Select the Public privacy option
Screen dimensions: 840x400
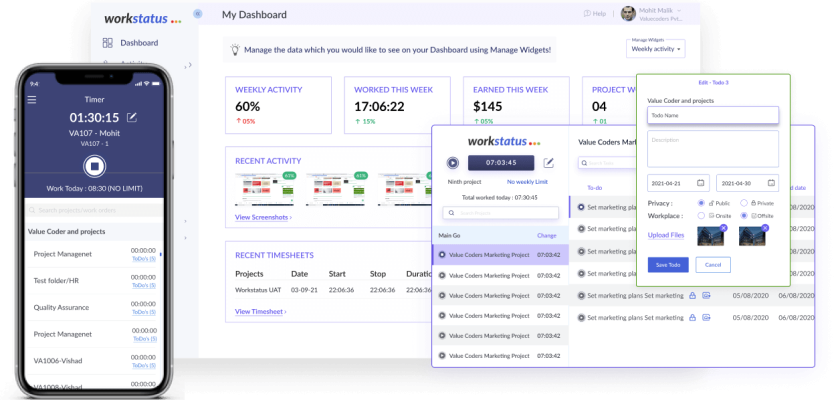701,203
